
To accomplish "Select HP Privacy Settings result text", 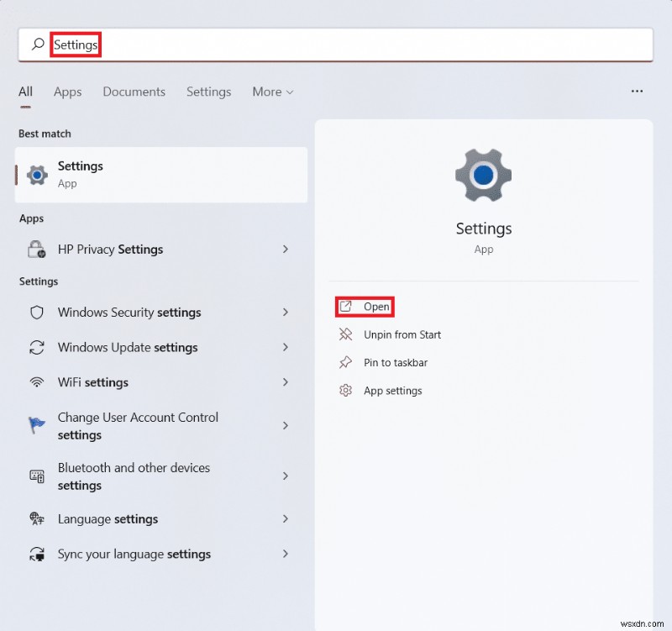I will 110,249.
